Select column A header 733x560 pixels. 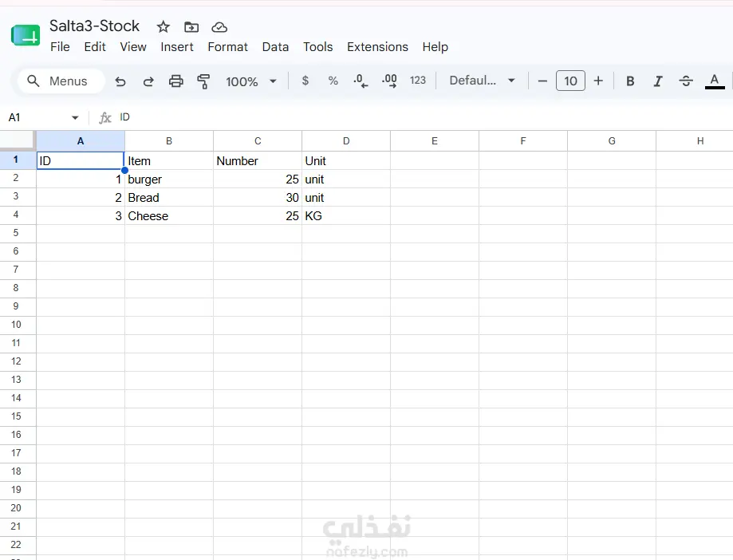[81, 141]
